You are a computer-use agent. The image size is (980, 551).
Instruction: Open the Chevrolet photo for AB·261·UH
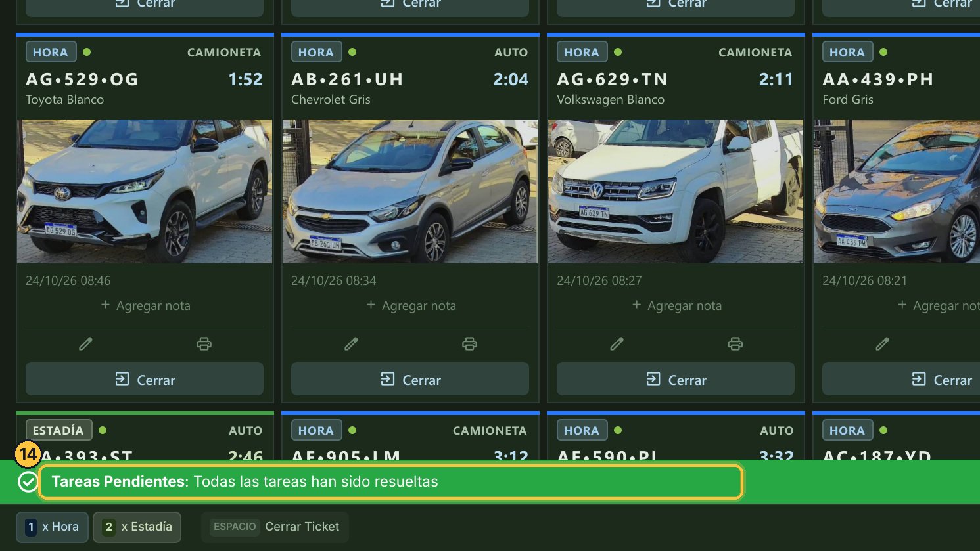click(x=410, y=191)
